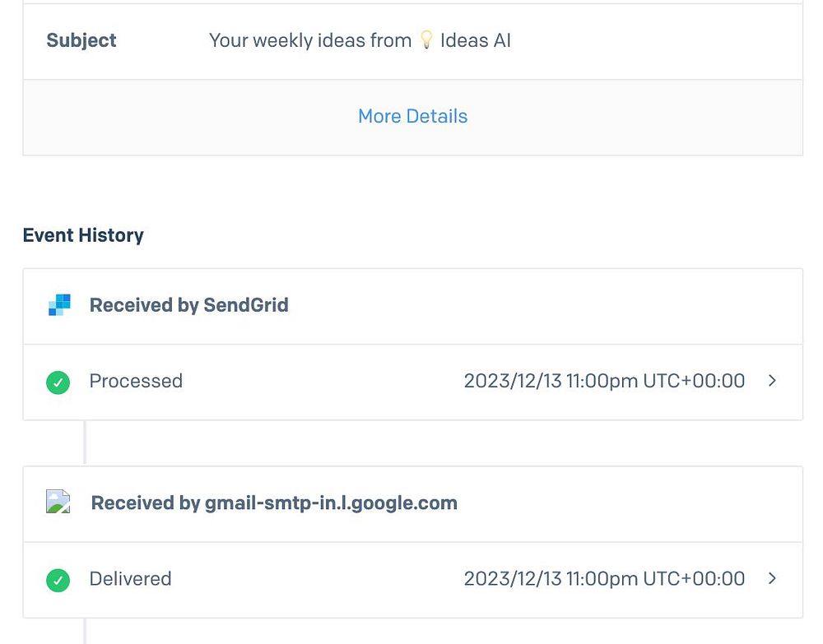Click the SendGrid logo icon
This screenshot has height=644, width=823.
coord(59,305)
